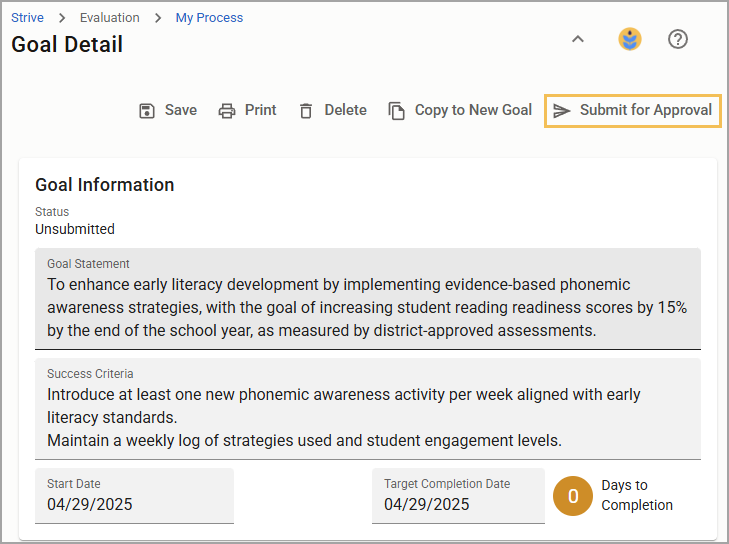This screenshot has height=544, width=729.
Task: Click the Print printer icon
Action: 227,111
